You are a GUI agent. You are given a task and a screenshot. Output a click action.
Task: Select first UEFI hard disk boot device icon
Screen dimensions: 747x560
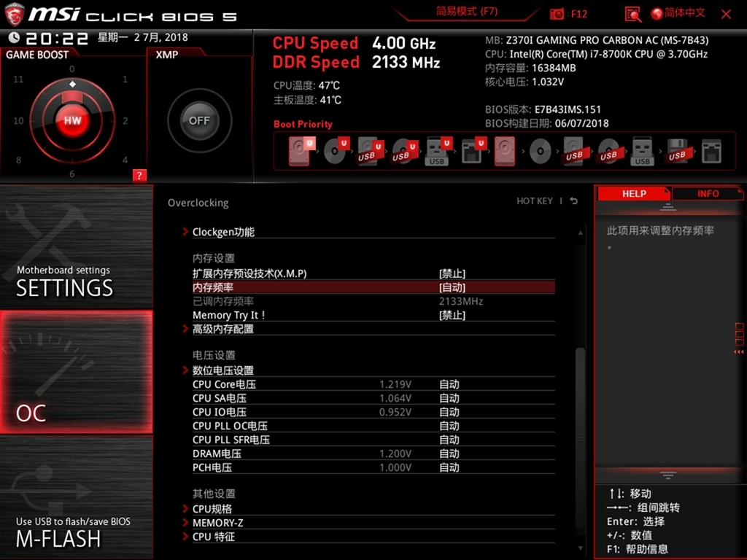point(302,151)
